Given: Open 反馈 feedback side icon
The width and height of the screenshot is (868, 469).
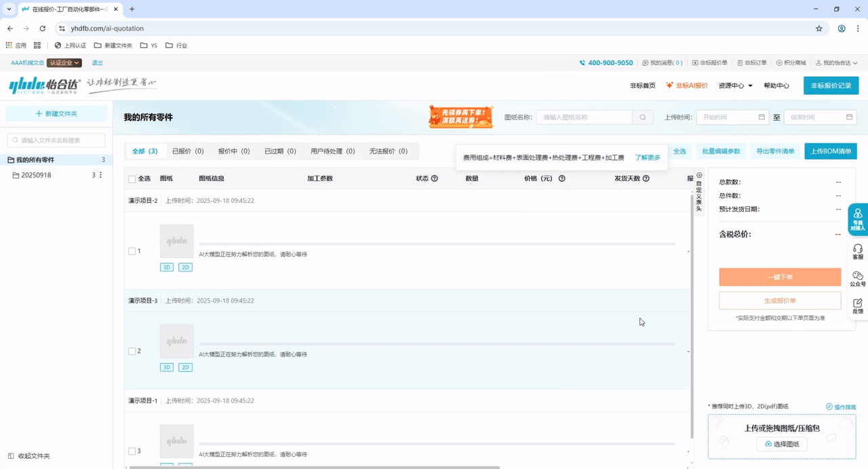Looking at the screenshot, I should point(858,306).
